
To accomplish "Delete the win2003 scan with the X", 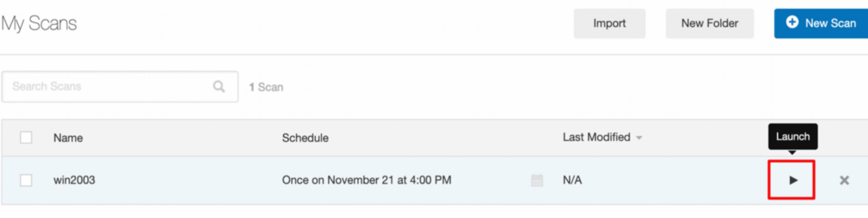I will (844, 180).
